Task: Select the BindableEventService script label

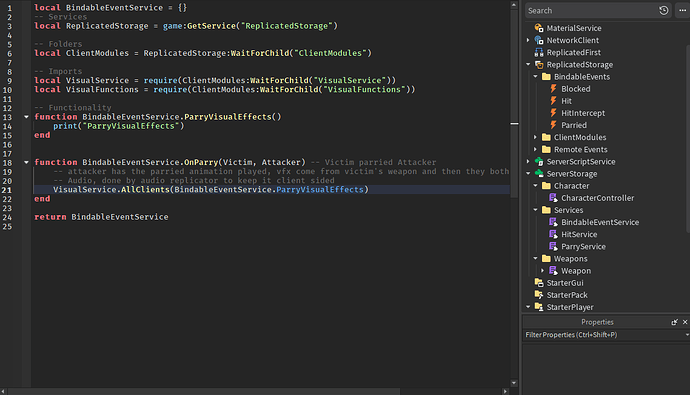Action: (600, 222)
